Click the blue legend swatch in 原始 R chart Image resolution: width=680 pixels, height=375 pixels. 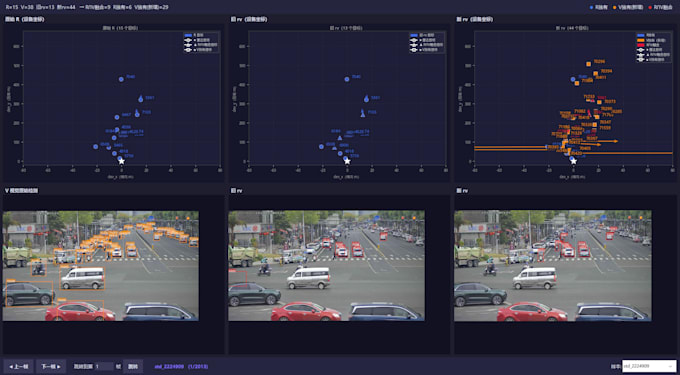[x=188, y=35]
